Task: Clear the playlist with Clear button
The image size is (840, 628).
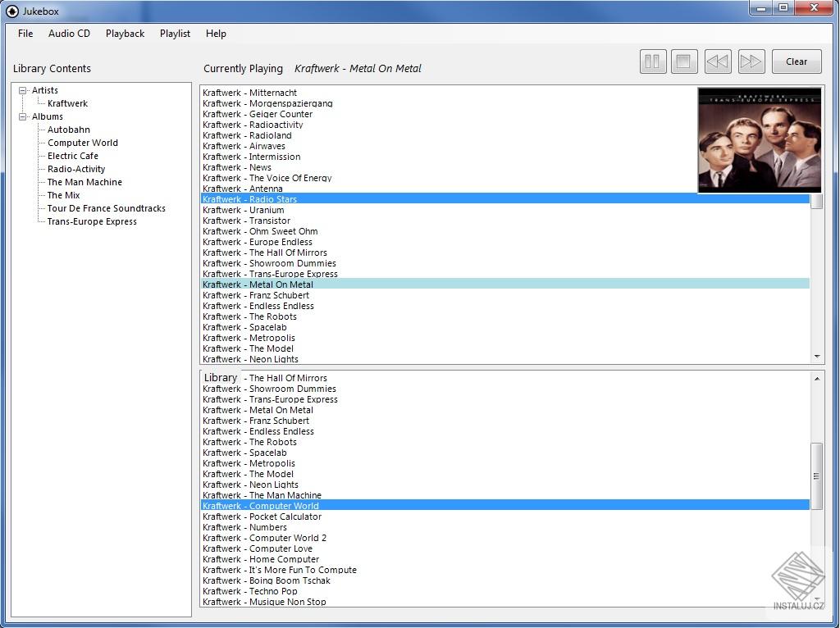Action: click(x=796, y=61)
